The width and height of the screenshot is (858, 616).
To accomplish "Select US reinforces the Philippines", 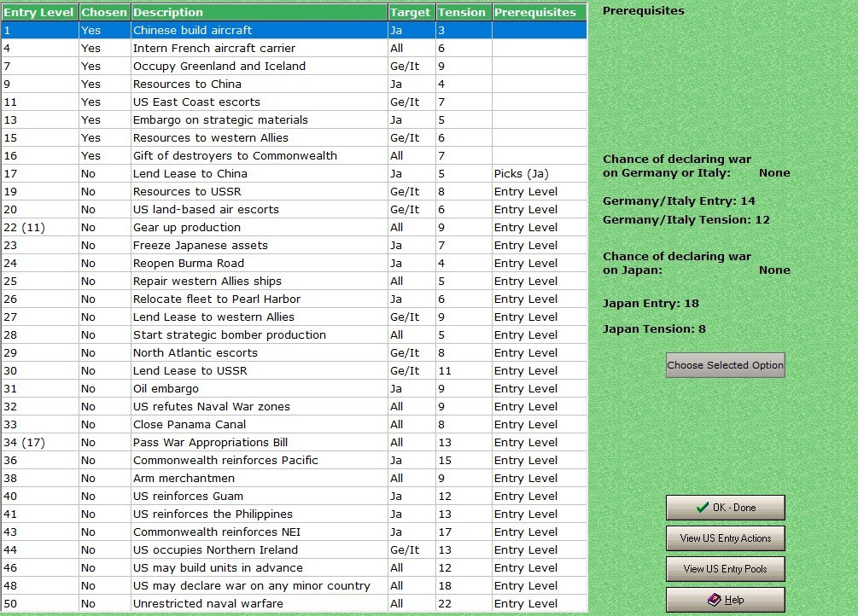I will point(295,514).
